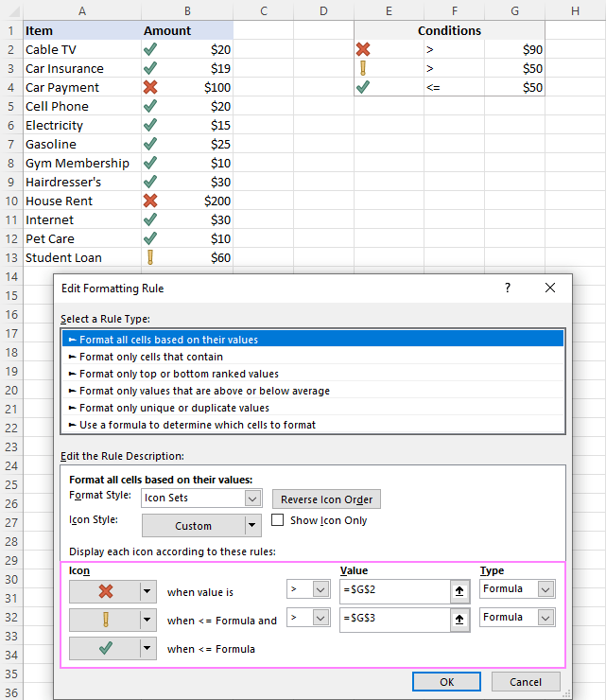Viewport: 606px width, 700px height.
Task: Click collapse dialog arrow beside =$G$2
Action: [x=459, y=591]
